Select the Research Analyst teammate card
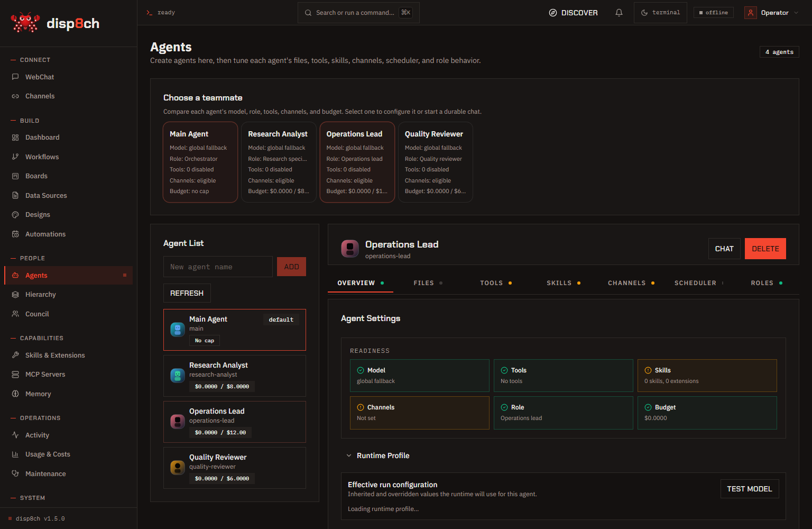This screenshot has height=529, width=812. pyautogui.click(x=279, y=162)
